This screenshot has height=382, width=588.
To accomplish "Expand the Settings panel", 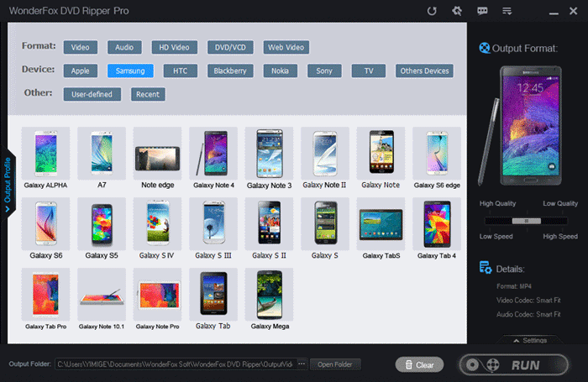I will click(x=530, y=340).
